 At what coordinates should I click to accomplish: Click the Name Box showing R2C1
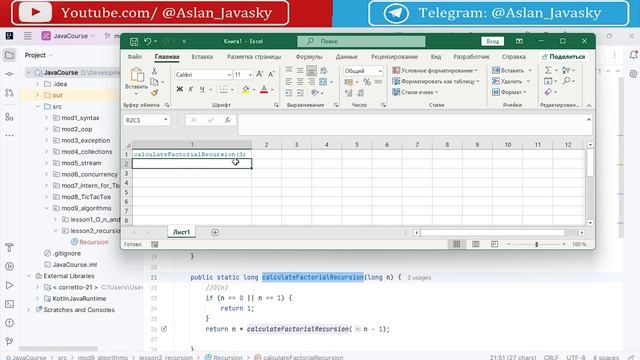coord(146,120)
